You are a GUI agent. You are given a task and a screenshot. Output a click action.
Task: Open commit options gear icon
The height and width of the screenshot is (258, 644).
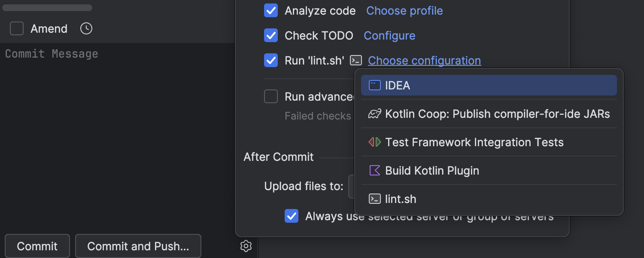[x=246, y=246]
